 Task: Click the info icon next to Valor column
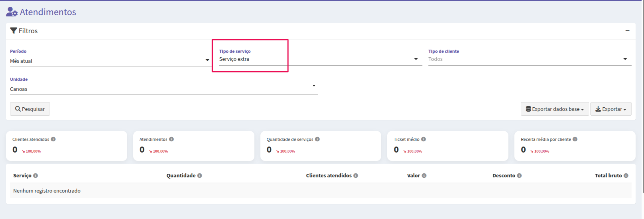pos(424,176)
